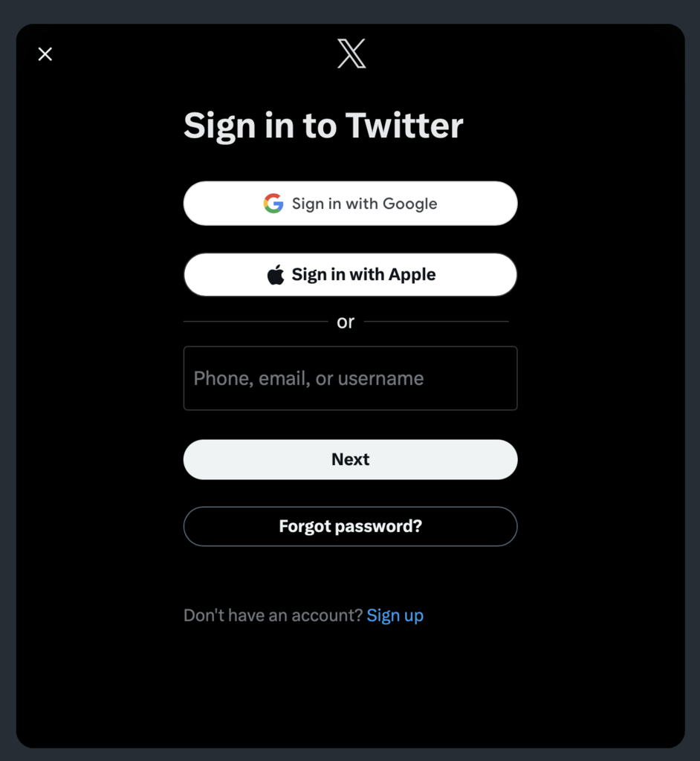Click the Apple logo icon
This screenshot has width=700, height=761.
click(x=276, y=275)
